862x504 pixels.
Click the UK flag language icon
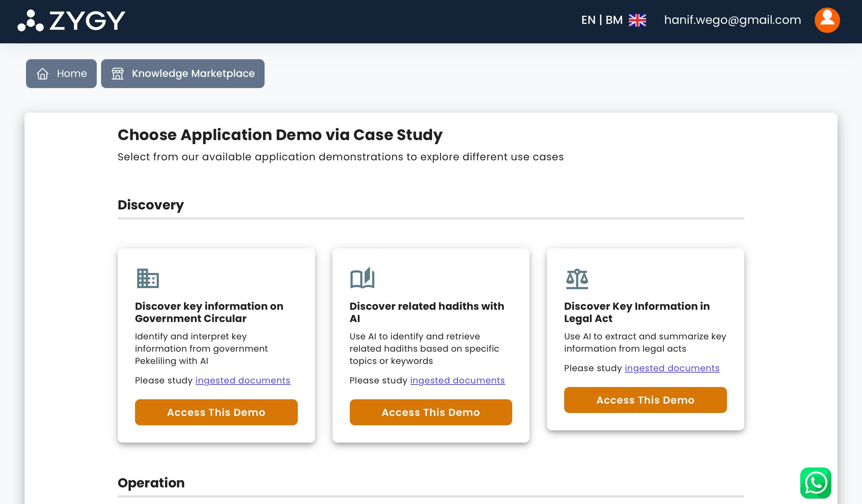point(637,20)
